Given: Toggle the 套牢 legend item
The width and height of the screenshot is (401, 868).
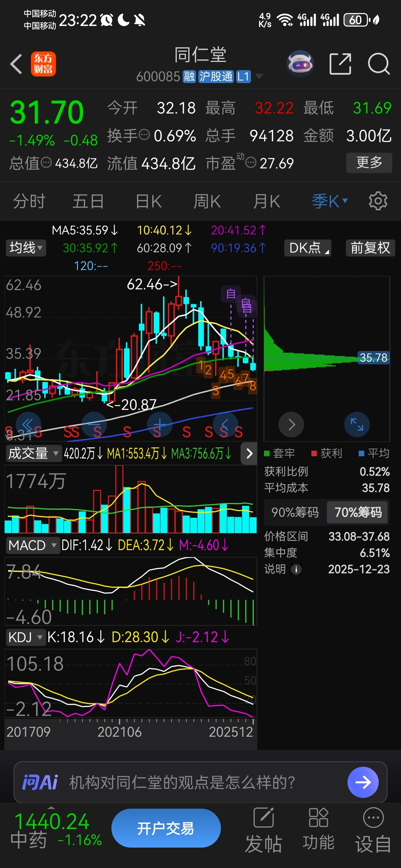Looking at the screenshot, I should (280, 453).
